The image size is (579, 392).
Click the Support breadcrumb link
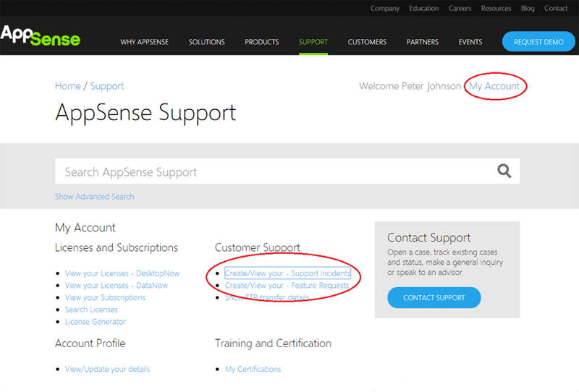point(107,86)
